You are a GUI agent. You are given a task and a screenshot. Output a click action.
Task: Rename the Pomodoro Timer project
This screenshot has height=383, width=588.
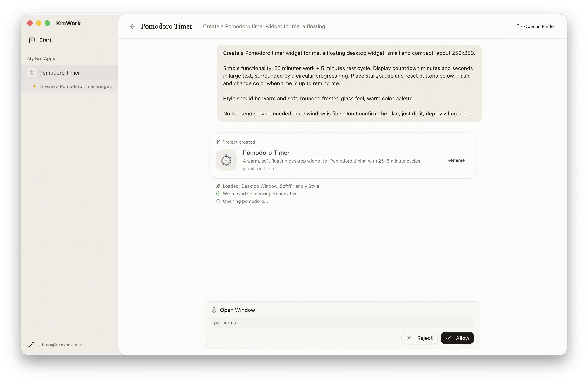pos(456,160)
